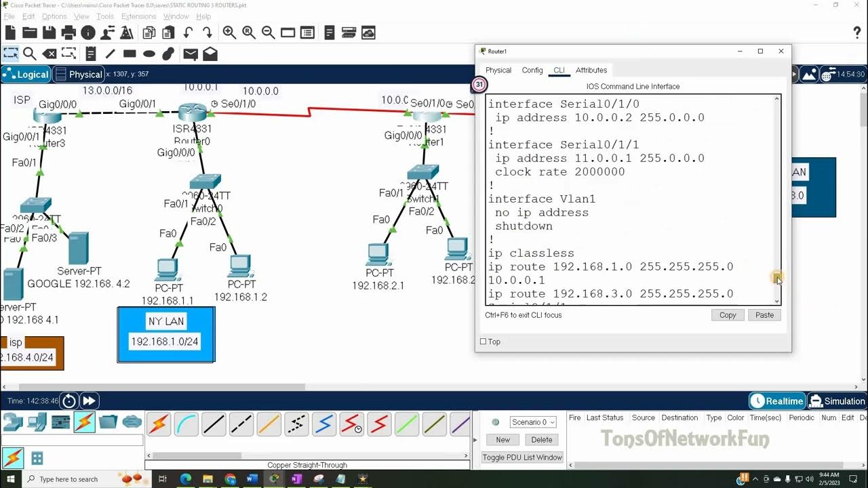Select the Network Devices category icon
Screen dimensions: 868x488
click(x=13, y=422)
